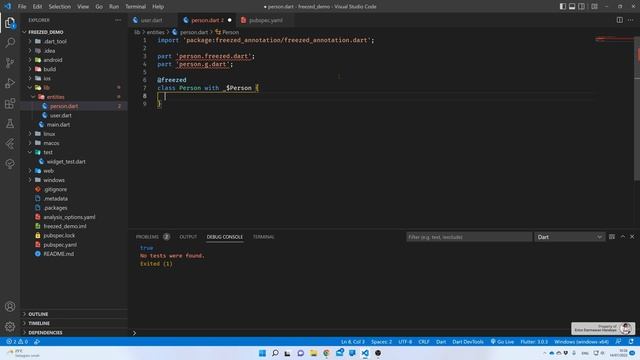Open the Run and Debug view

10,83
